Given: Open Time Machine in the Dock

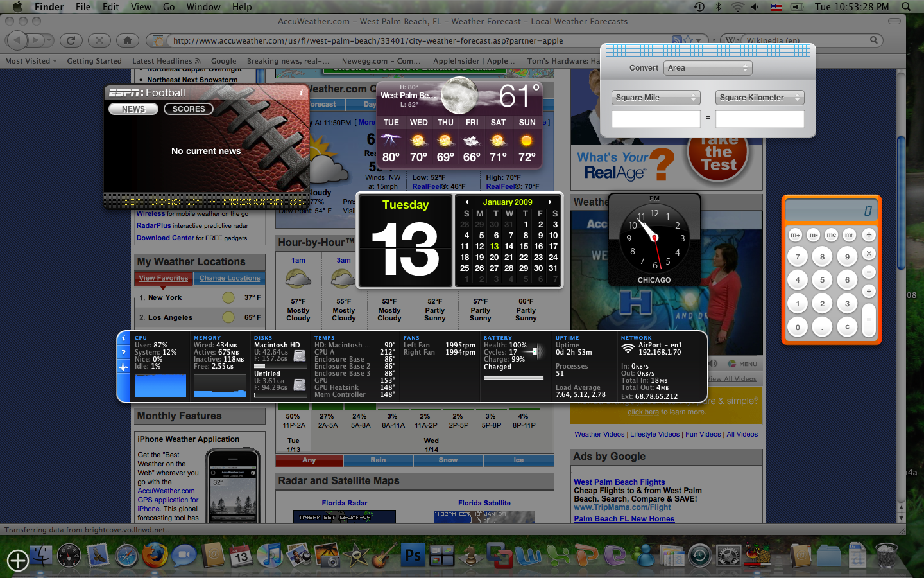Looking at the screenshot, I should pos(700,556).
